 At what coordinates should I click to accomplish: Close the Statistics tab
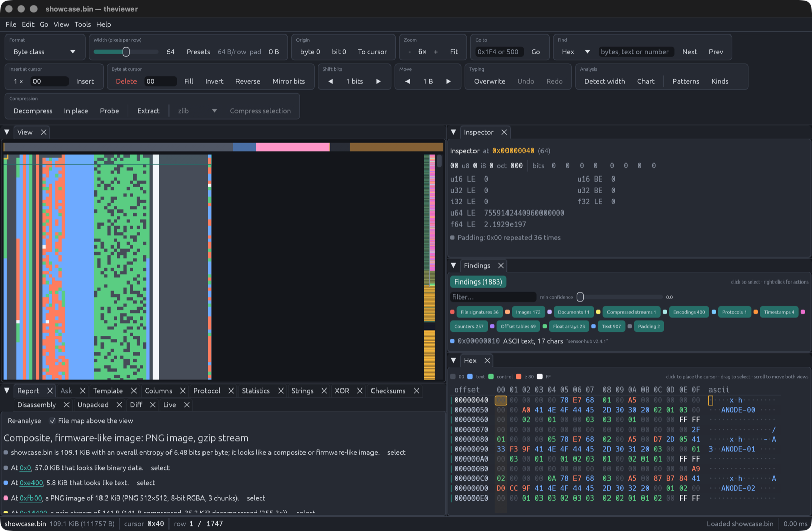(x=281, y=391)
